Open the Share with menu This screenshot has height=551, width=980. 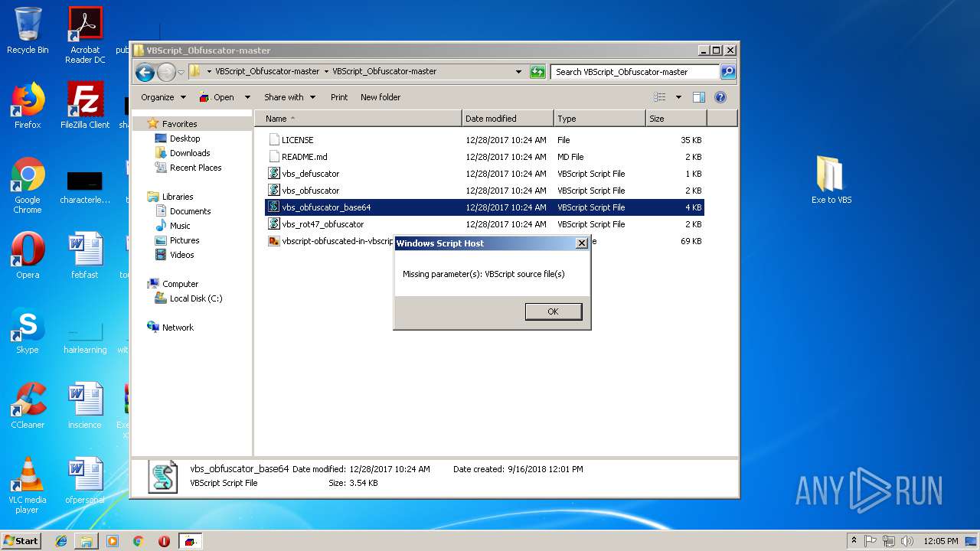[x=289, y=97]
